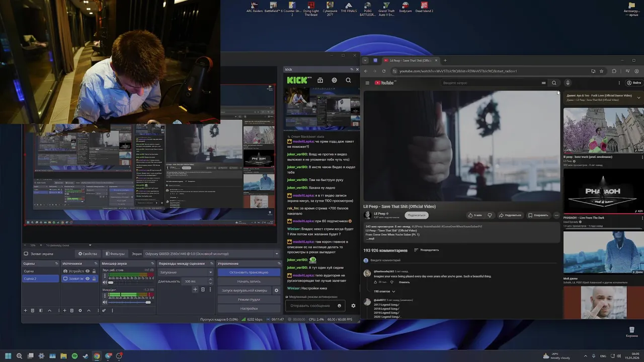Expand the Далее playlist queue chevron
This screenshot has height=362, width=644.
click(638, 98)
